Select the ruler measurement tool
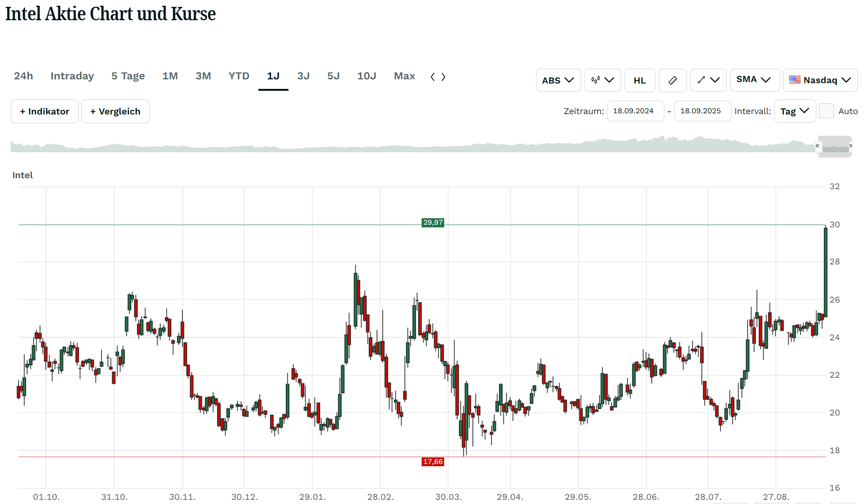This screenshot has height=504, width=867. [672, 81]
